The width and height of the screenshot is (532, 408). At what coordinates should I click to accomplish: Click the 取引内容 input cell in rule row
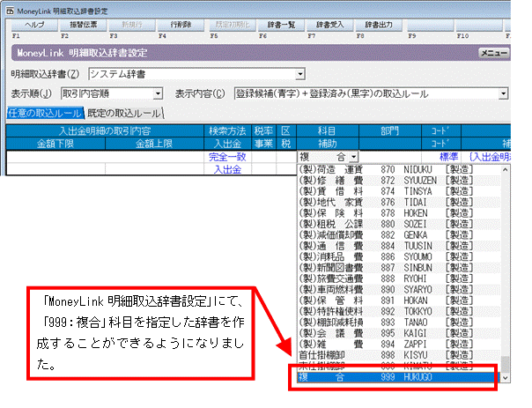[x=105, y=157]
